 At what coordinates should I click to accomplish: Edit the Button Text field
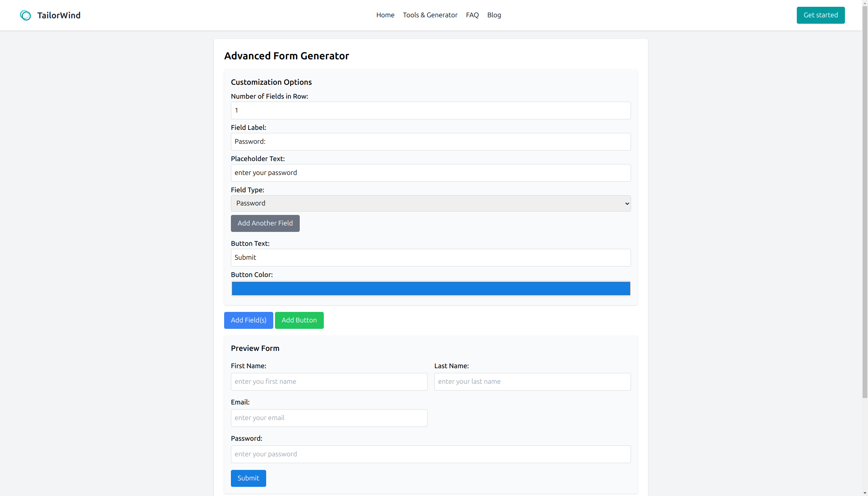[x=430, y=258]
